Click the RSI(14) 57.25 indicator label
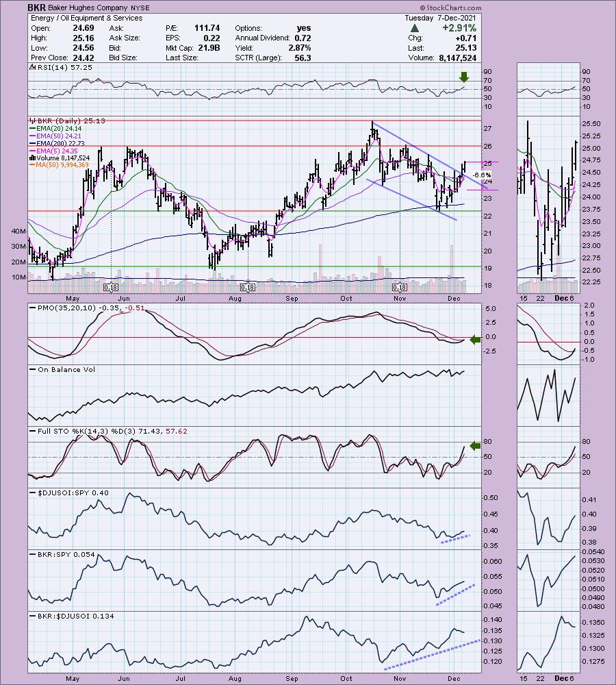This screenshot has width=616, height=685. tap(65, 67)
